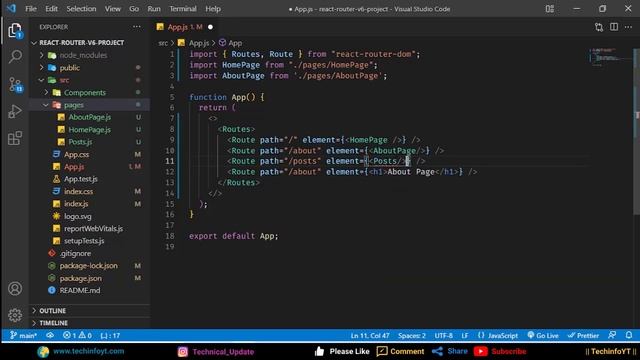Open the Run and Debug view
Image resolution: width=640 pixels, height=360 pixels.
click(15, 111)
